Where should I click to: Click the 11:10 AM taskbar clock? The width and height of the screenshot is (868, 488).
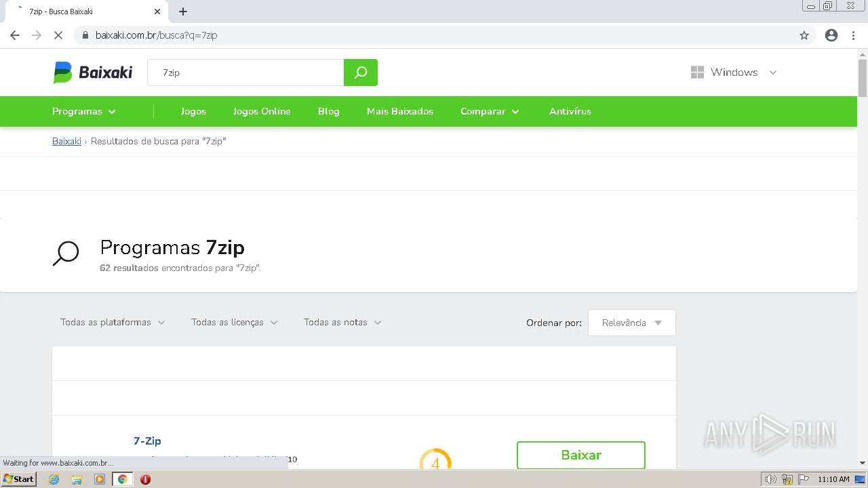coord(833,479)
